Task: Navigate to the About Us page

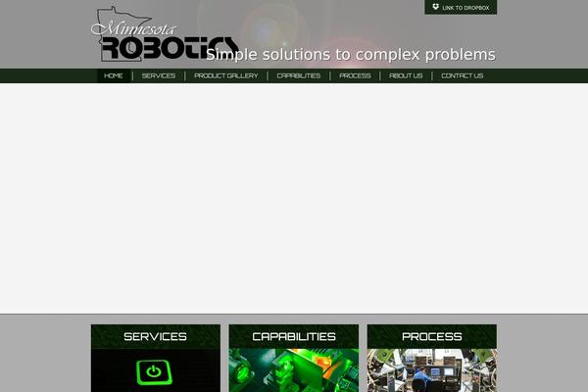Action: tap(406, 75)
